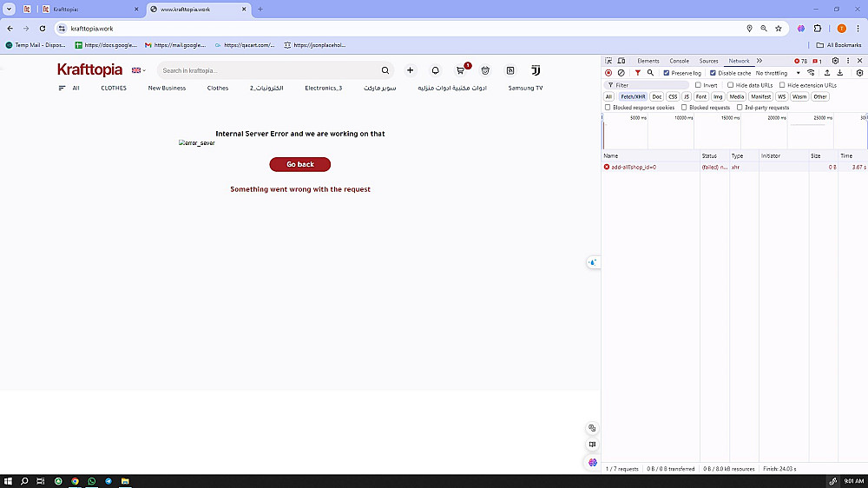Click the network Filter input box
Screen dimensions: 868x488
coord(646,85)
